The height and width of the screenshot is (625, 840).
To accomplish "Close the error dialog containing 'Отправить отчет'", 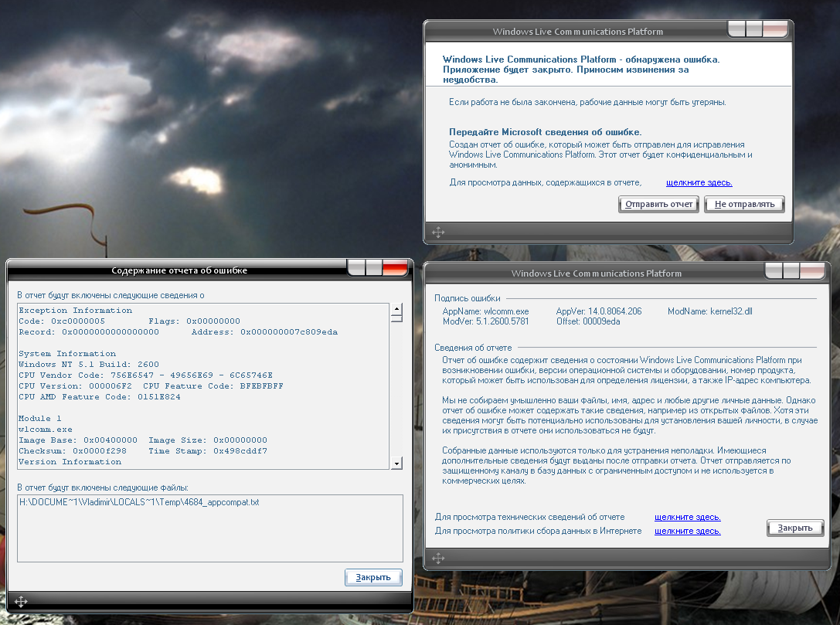I will coord(775,30).
